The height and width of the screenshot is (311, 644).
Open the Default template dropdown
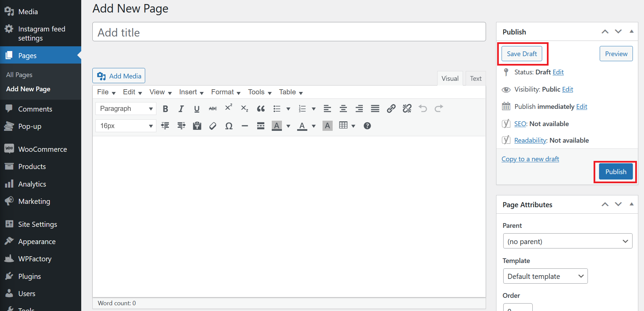(x=545, y=276)
